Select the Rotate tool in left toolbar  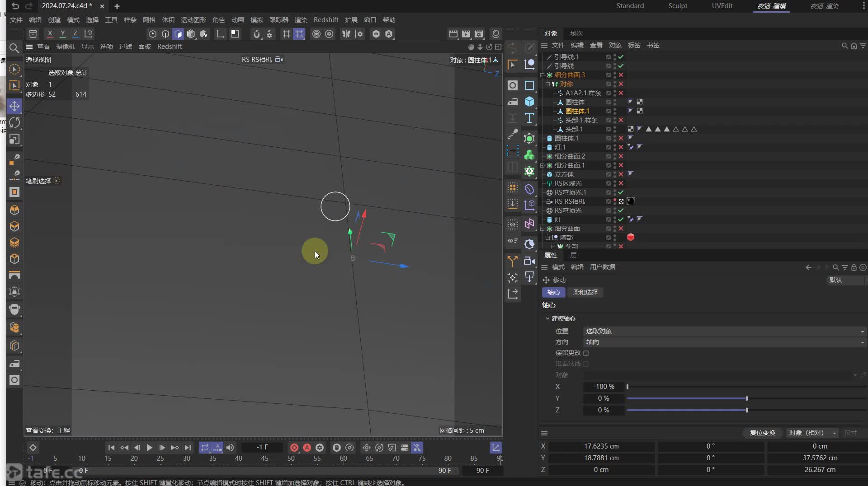click(x=14, y=122)
